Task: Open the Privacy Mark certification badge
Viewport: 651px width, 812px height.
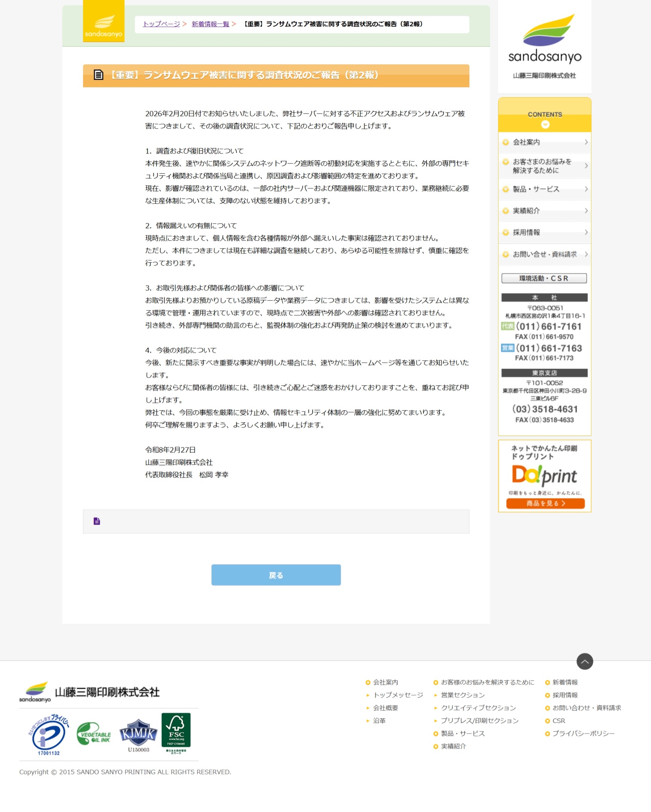Action: pos(49,735)
